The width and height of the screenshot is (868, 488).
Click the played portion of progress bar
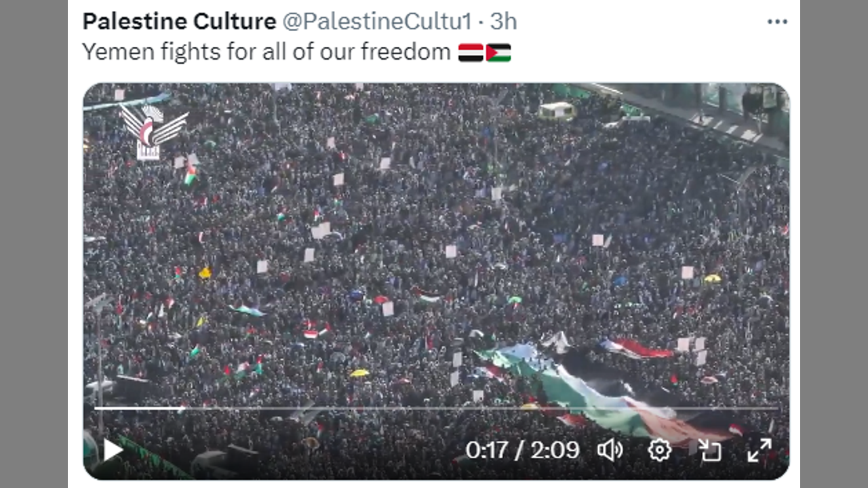[x=138, y=408]
